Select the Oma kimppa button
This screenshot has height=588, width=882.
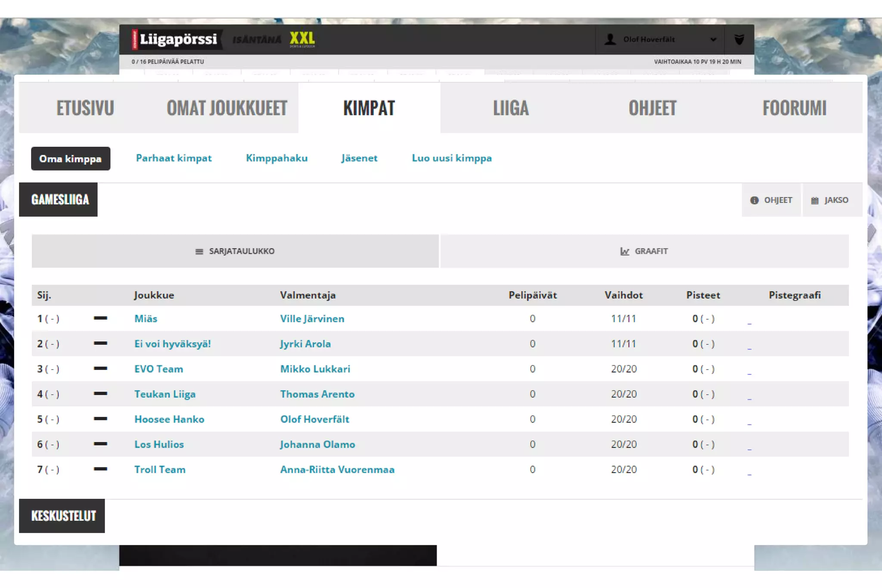pos(70,159)
